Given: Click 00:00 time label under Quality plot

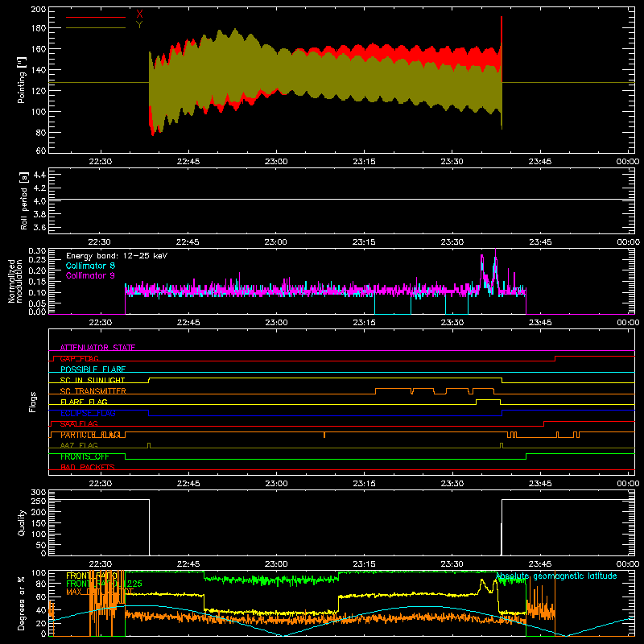Looking at the screenshot, I should pos(628,564).
